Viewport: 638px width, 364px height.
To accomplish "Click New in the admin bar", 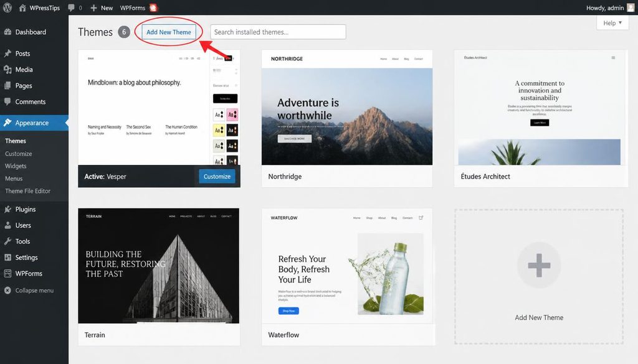I will click(107, 7).
